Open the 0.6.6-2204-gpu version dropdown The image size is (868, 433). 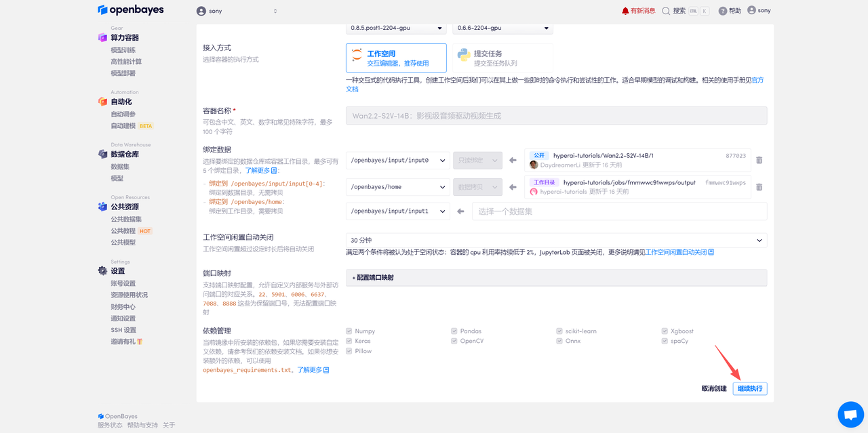tap(502, 28)
